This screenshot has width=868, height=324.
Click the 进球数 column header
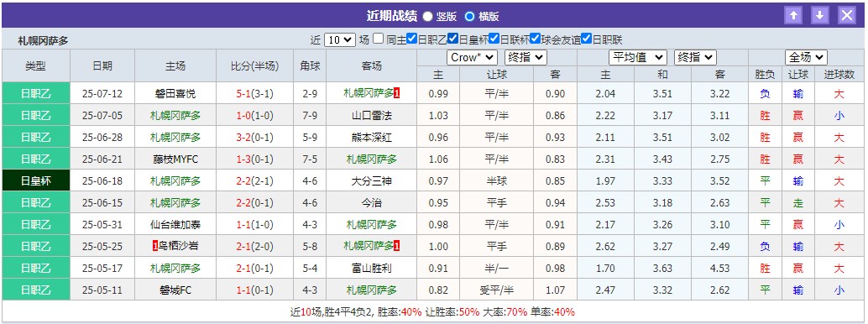(839, 74)
